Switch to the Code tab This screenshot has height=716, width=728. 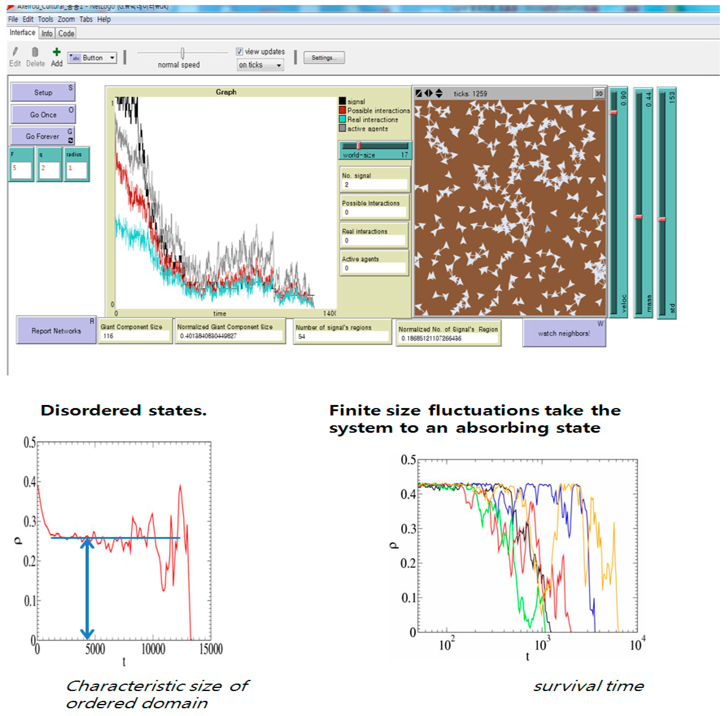pyautogui.click(x=66, y=33)
